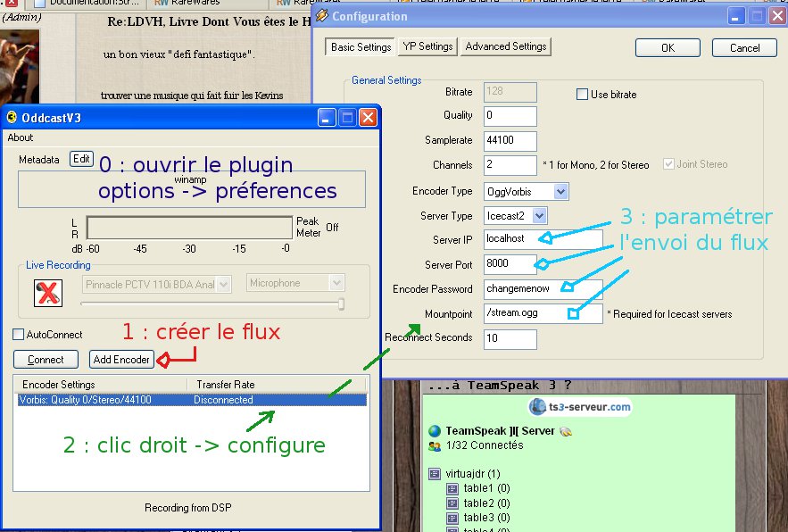
Task: Click the Transfer Rate column header
Action: [277, 384]
